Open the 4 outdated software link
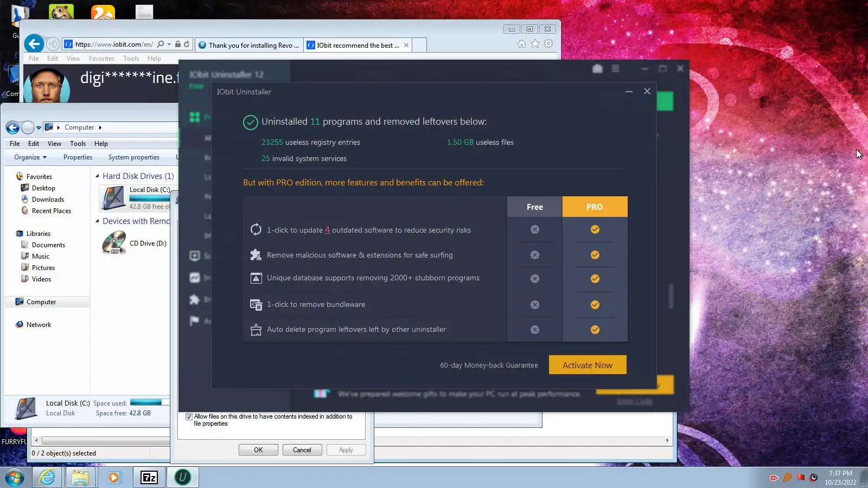This screenshot has width=868, height=488. [327, 230]
